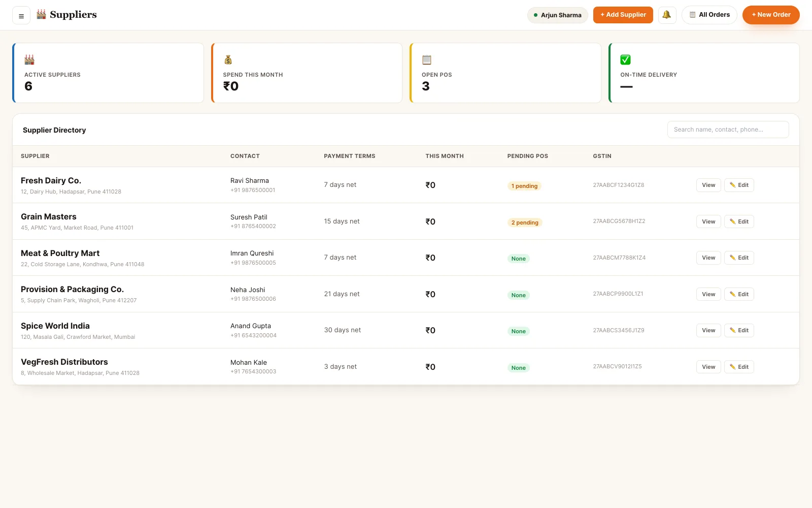
Task: Click the Active Suppliers factory icon
Action: tap(29, 59)
